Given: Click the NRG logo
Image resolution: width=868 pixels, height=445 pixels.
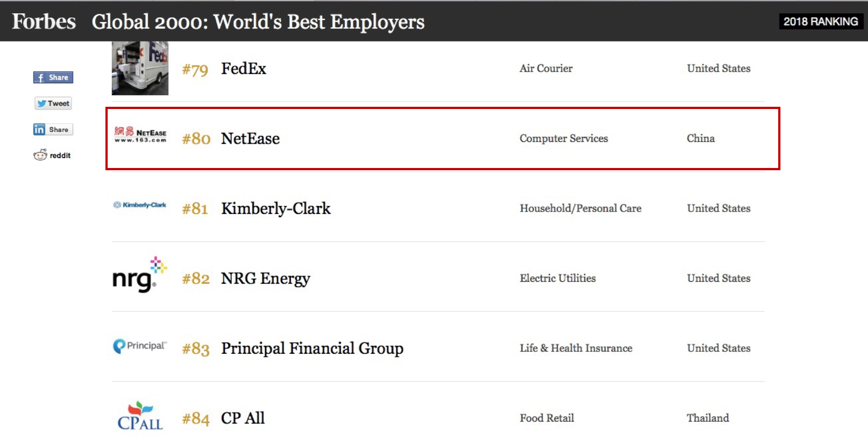Looking at the screenshot, I should coord(139,275).
